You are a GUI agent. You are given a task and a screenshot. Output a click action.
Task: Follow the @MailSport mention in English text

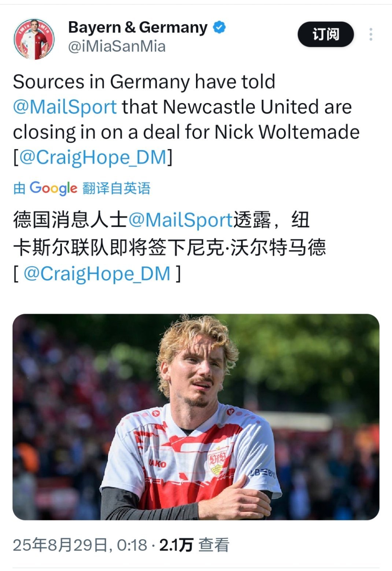(x=65, y=107)
